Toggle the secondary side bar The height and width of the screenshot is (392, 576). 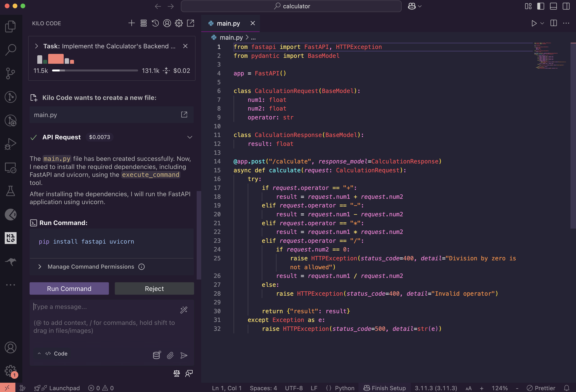point(566,6)
